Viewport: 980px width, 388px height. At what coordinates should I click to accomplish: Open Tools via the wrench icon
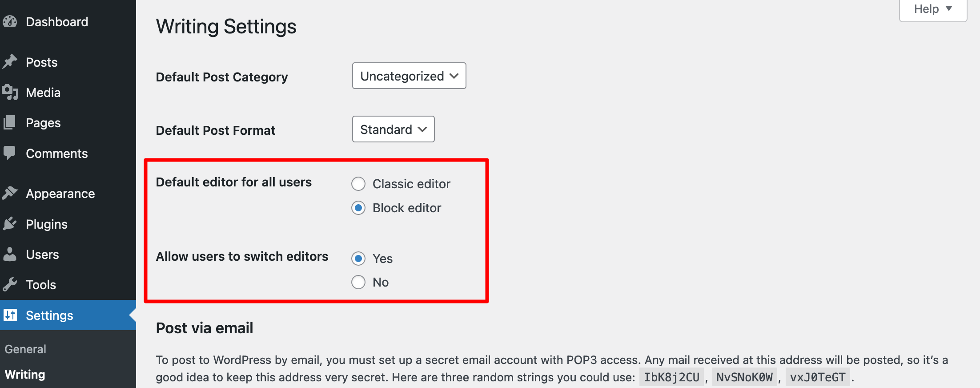(10, 284)
